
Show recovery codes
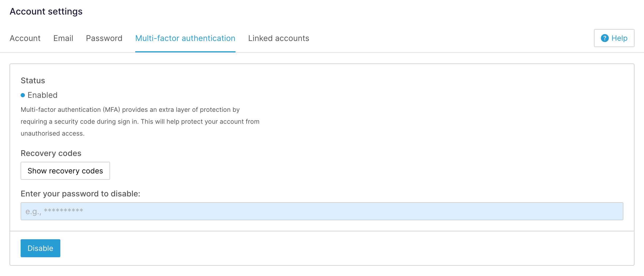tap(65, 171)
